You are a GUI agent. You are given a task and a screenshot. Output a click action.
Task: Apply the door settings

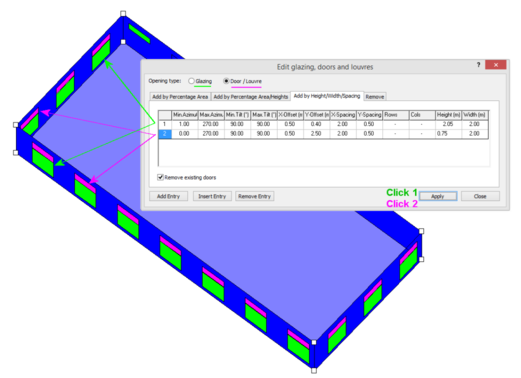(x=438, y=196)
